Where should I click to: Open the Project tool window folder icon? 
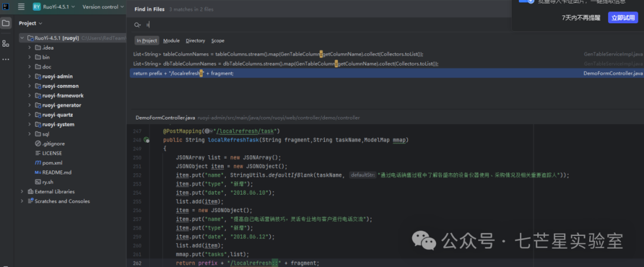pyautogui.click(x=6, y=23)
